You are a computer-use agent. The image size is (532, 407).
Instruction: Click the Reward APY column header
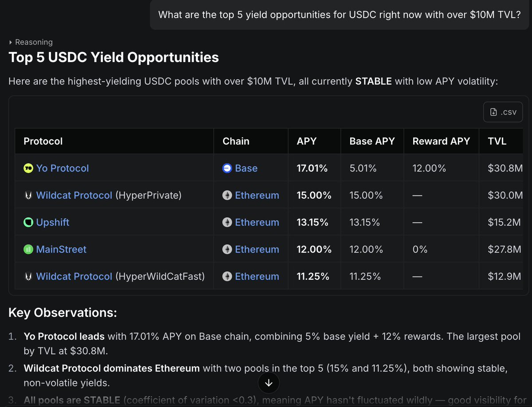click(x=441, y=141)
